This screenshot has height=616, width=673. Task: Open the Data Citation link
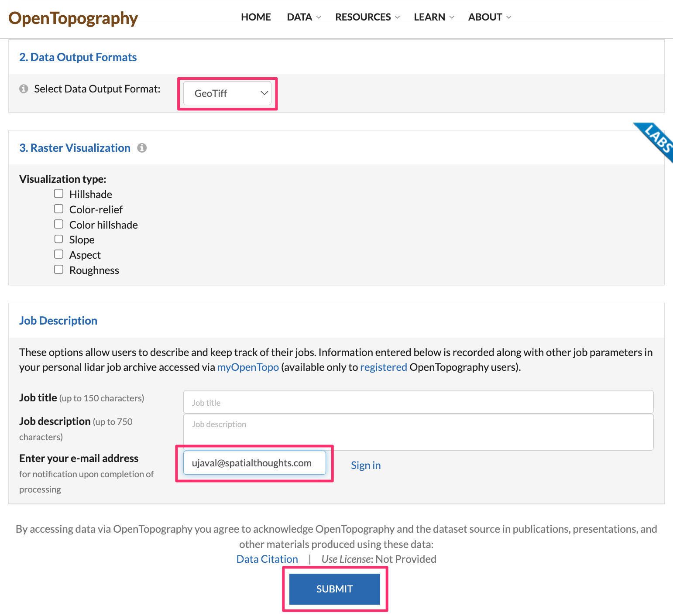(267, 559)
